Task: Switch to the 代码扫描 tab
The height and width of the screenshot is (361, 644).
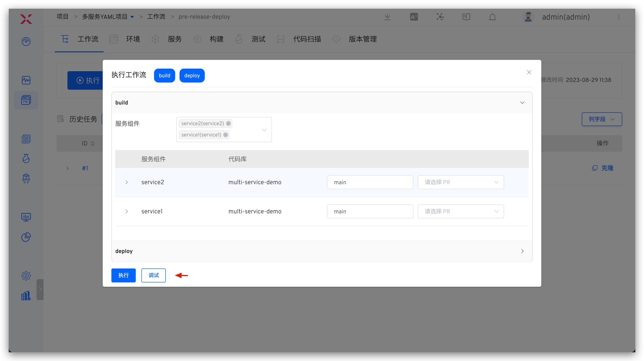Action: [x=307, y=39]
